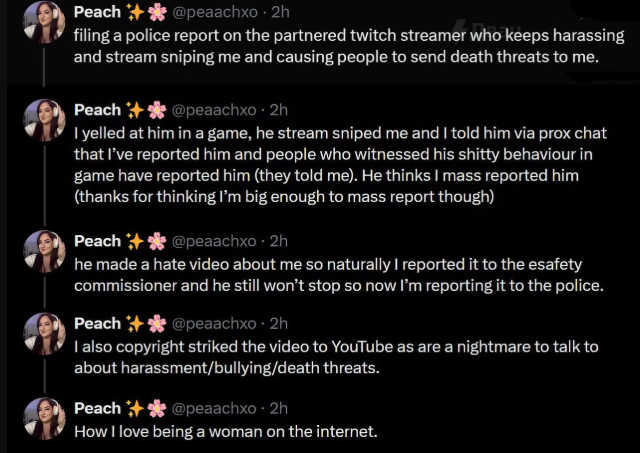Click the 'How I love being a woman' tweet
The height and width of the screenshot is (453, 640).
226,430
